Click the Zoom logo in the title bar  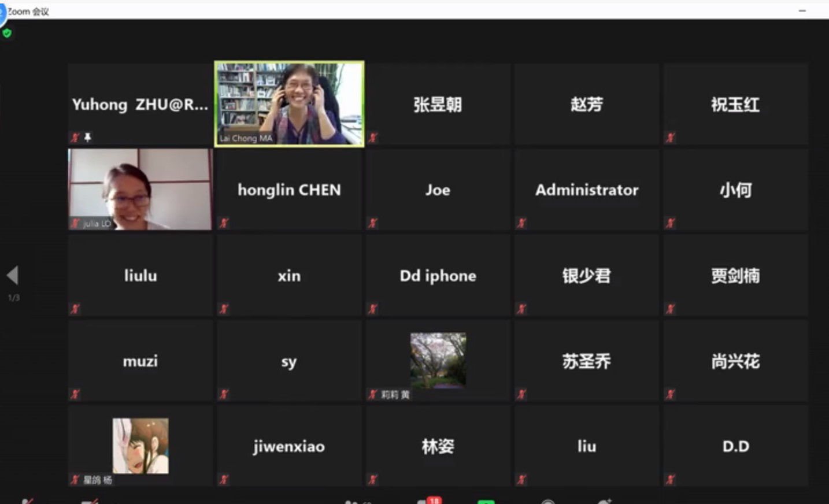pyautogui.click(x=3, y=12)
